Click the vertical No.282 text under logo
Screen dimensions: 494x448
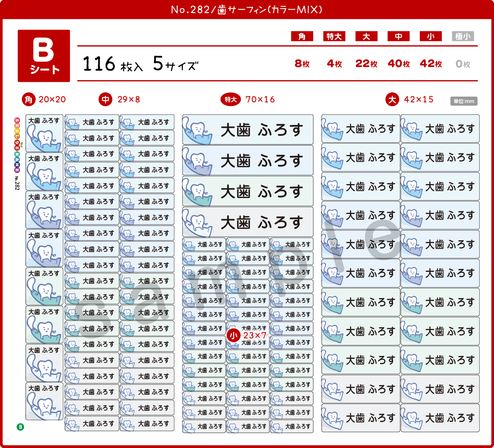tap(17, 183)
